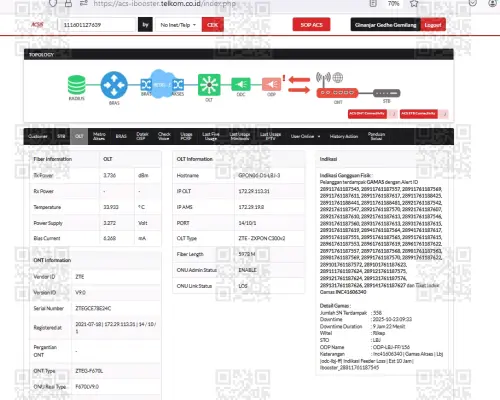Image resolution: width=500 pixels, height=400 pixels.
Task: Click the Fiber Length value
Action: pos(247,254)
